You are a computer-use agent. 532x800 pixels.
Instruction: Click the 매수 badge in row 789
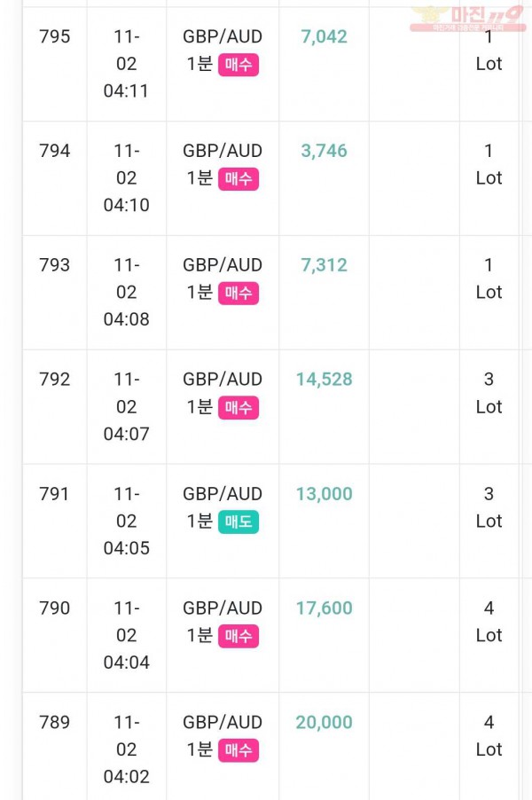pos(239,750)
